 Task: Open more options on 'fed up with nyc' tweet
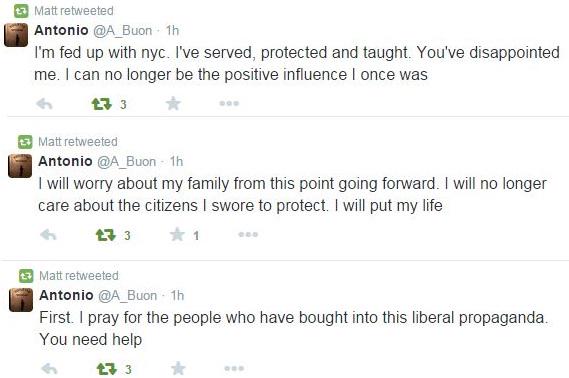pos(229,103)
